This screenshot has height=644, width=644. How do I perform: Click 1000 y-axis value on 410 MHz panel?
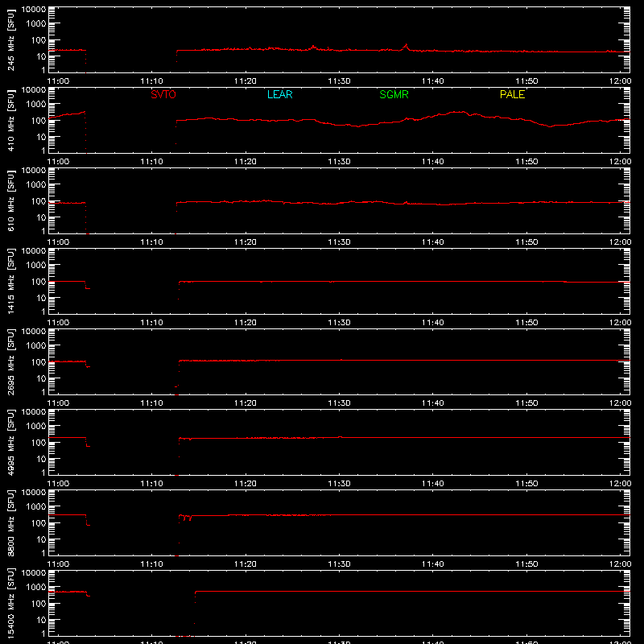click(x=36, y=104)
